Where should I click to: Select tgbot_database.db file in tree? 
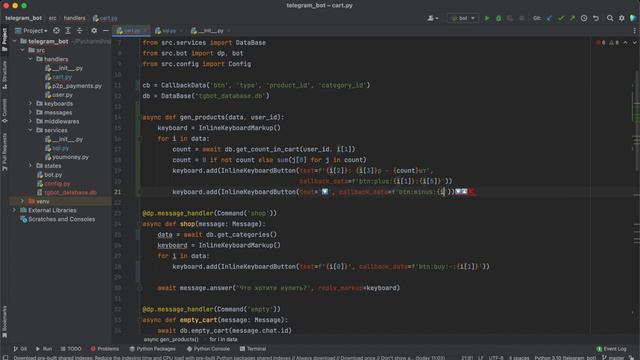[x=67, y=193]
